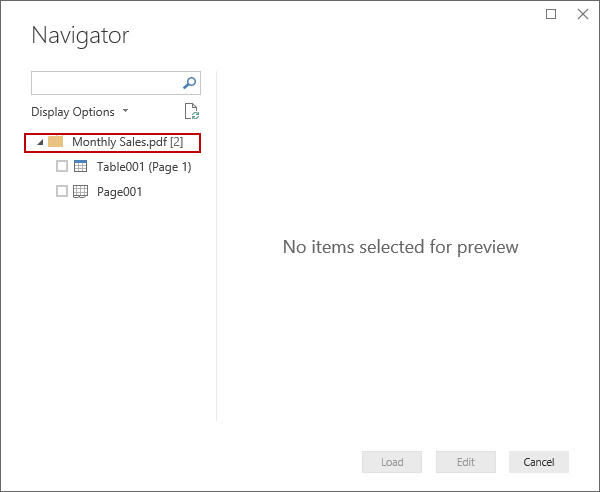Viewport: 600px width, 492px height.
Task: Click the Page001 page icon
Action: tap(82, 191)
